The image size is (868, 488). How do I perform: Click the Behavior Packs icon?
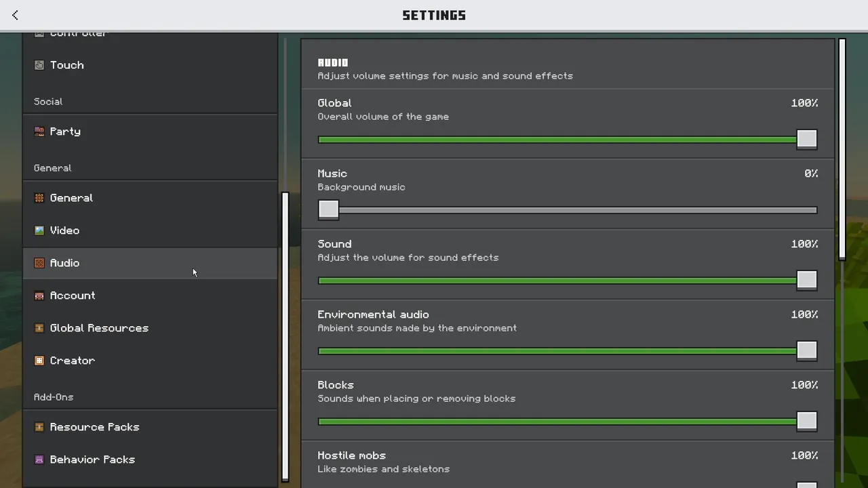point(39,460)
